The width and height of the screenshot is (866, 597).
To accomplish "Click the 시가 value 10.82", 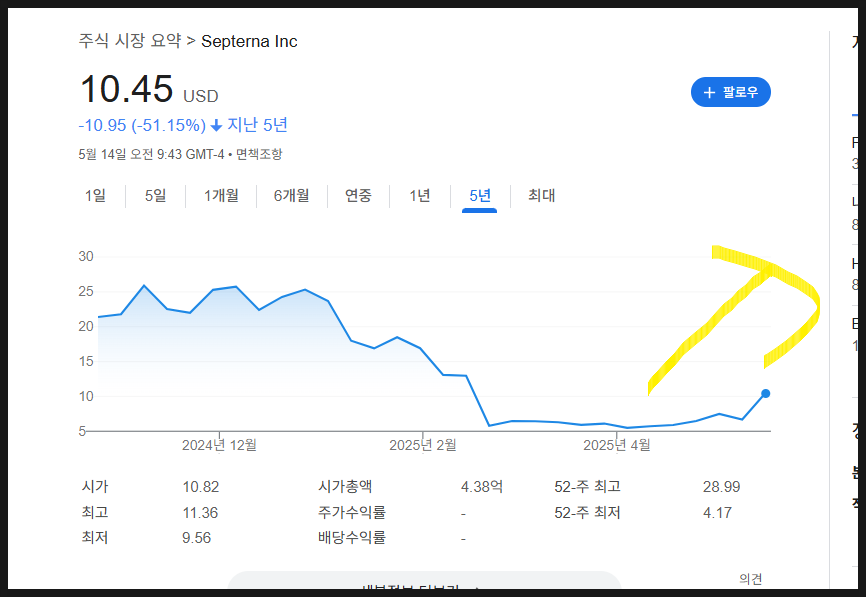I will coord(200,487).
